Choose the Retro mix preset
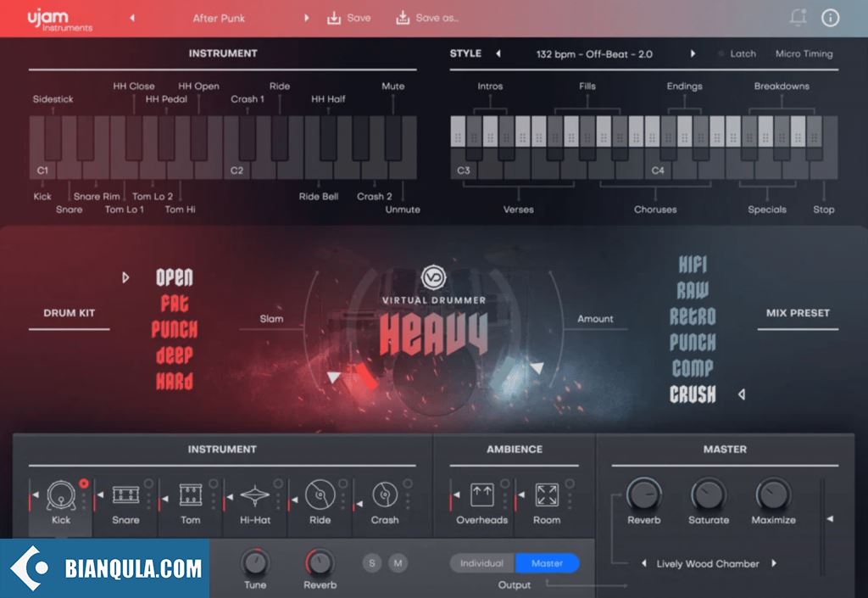Screen dimensions: 868x598 (x=693, y=316)
